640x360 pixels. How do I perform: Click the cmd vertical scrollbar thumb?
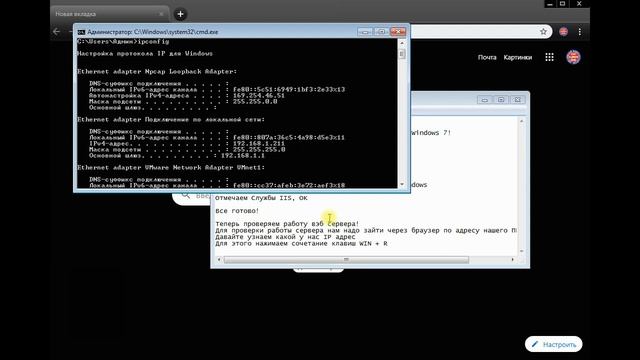[x=402, y=53]
